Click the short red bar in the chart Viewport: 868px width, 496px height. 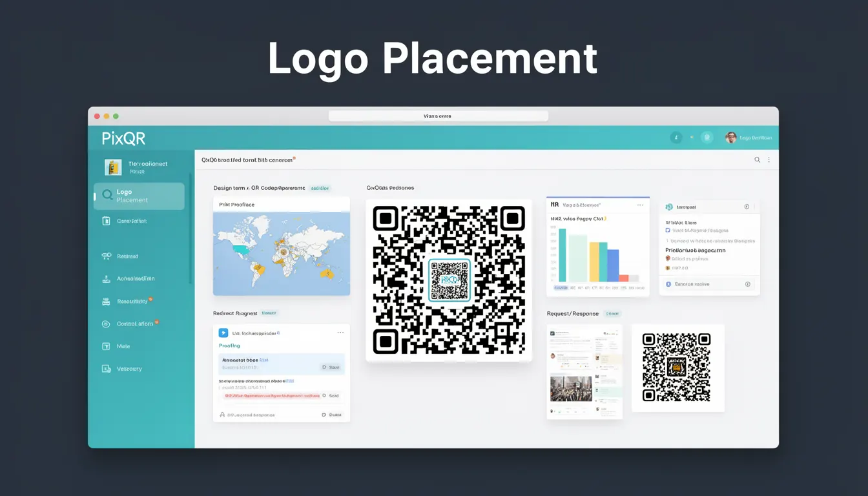tap(624, 278)
